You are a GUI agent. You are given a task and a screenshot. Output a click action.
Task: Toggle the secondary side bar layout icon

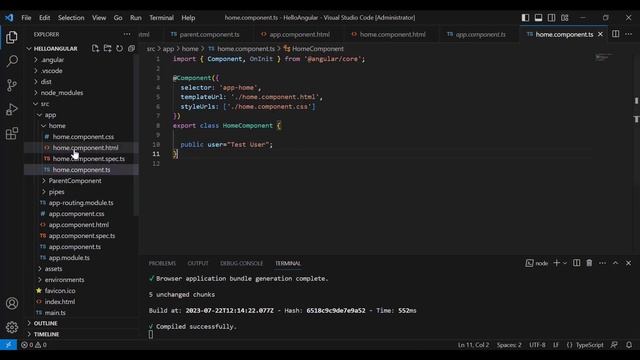tap(551, 18)
